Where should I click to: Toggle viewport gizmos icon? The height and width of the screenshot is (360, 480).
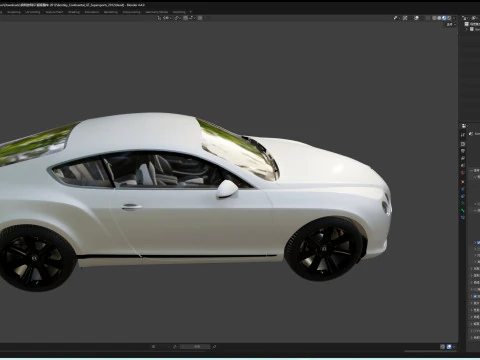click(x=405, y=18)
